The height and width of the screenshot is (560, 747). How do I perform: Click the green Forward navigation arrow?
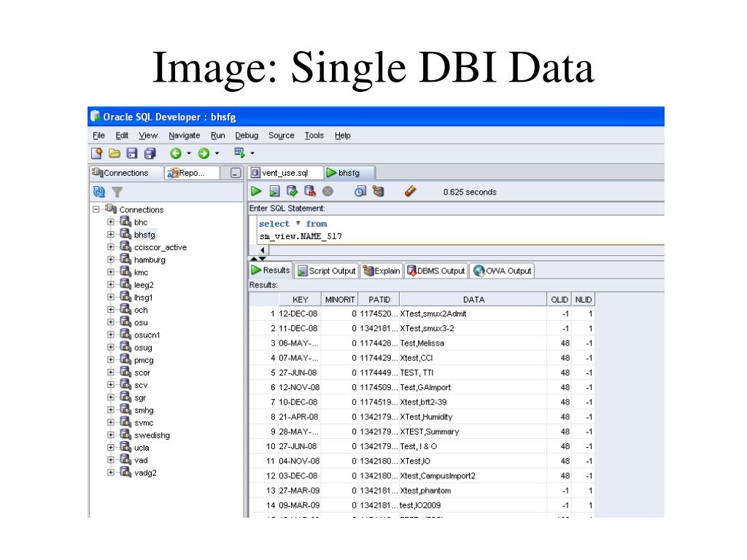204,153
